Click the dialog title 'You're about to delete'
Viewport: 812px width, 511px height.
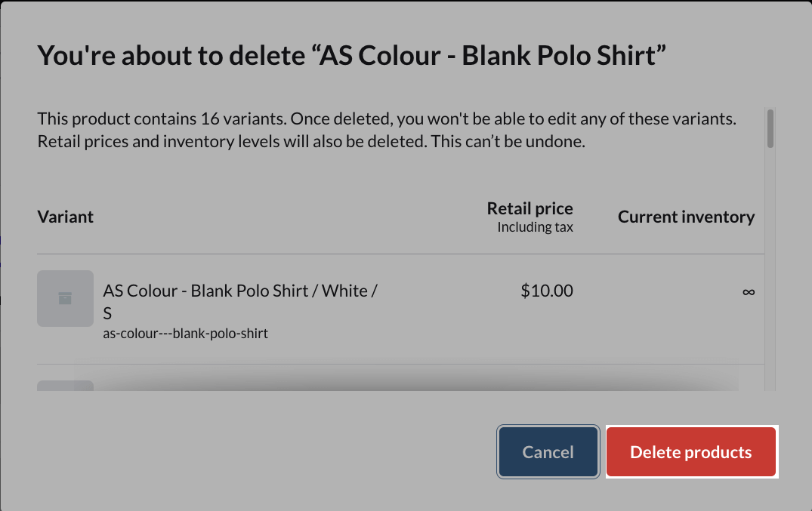(x=174, y=55)
